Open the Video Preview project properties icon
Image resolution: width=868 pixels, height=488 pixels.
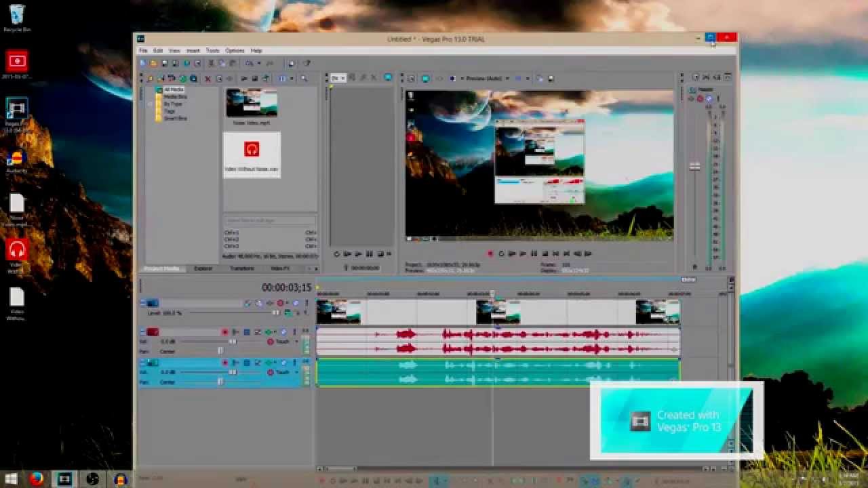tap(411, 79)
